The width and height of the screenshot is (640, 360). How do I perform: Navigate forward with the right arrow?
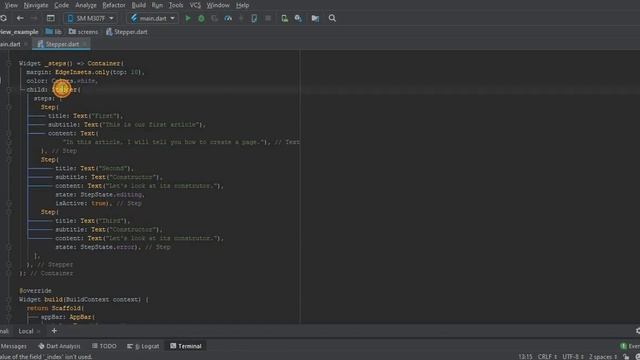[x=34, y=18]
